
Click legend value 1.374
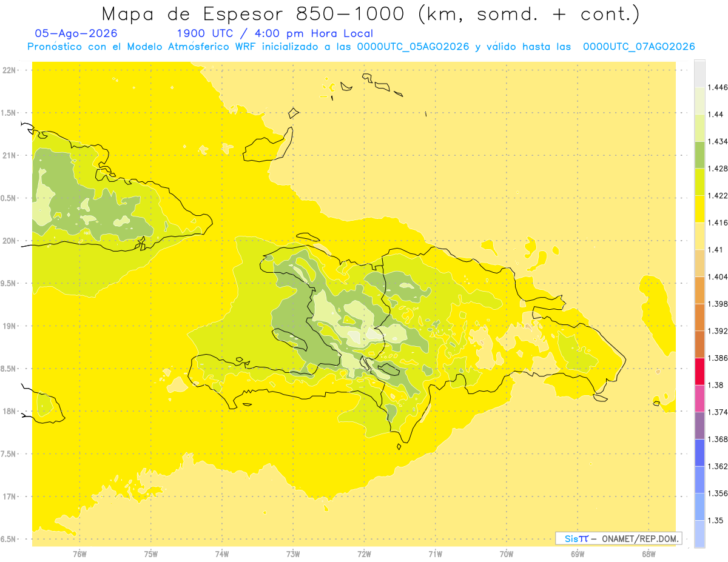pyautogui.click(x=718, y=412)
